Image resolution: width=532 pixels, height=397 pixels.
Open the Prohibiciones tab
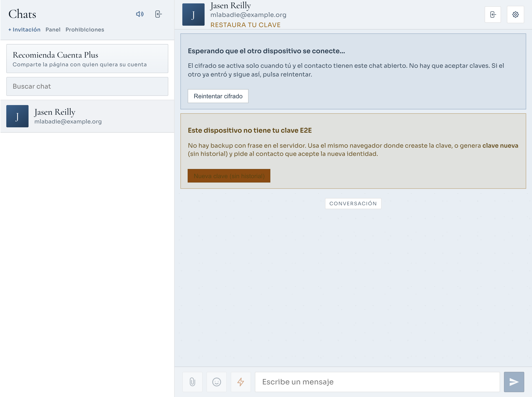pos(85,30)
